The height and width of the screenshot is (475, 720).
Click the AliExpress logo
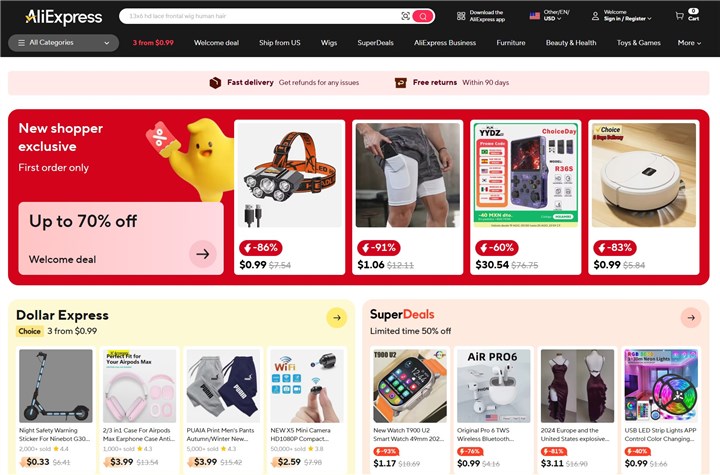coord(64,17)
